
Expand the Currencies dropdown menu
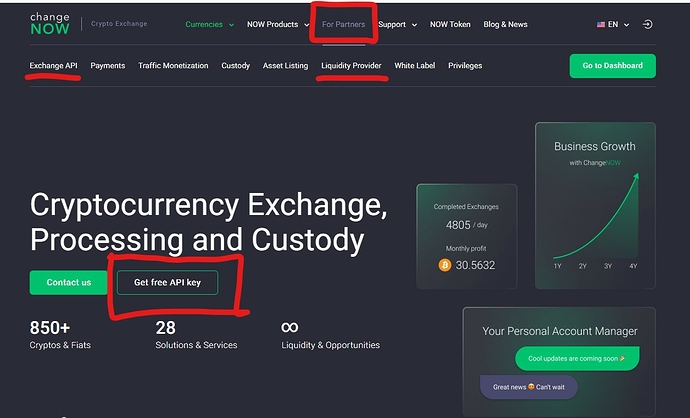(x=209, y=25)
